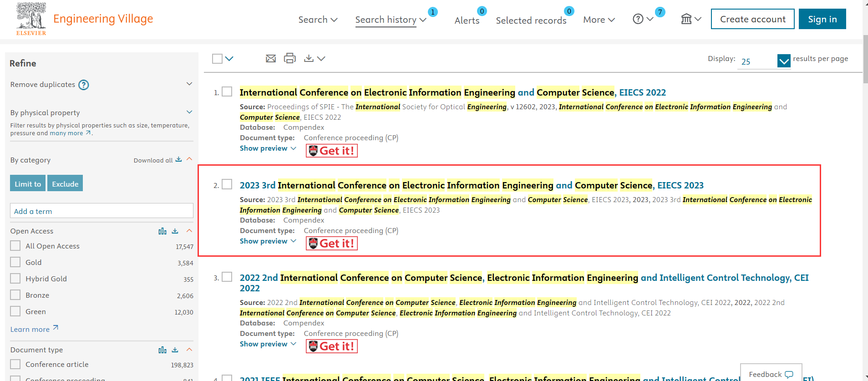Open results per page dropdown

click(784, 61)
